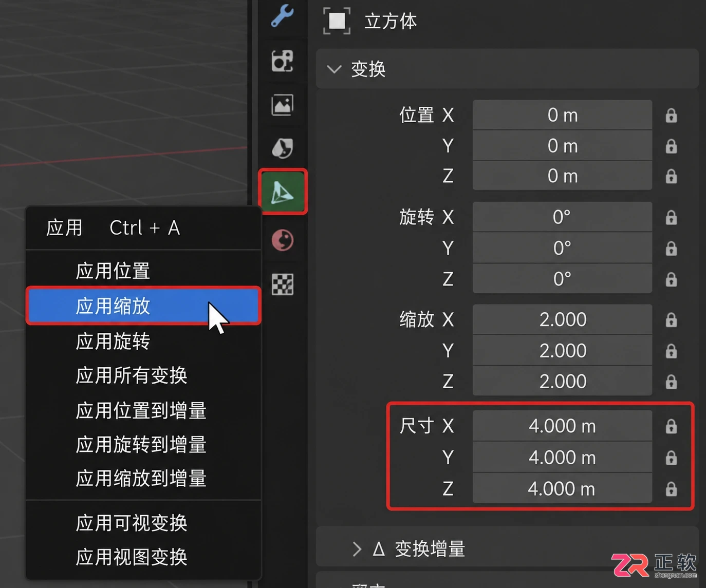Toggle the lock for 尺寸 Y
Viewport: 706px width, 588px height.
point(671,457)
